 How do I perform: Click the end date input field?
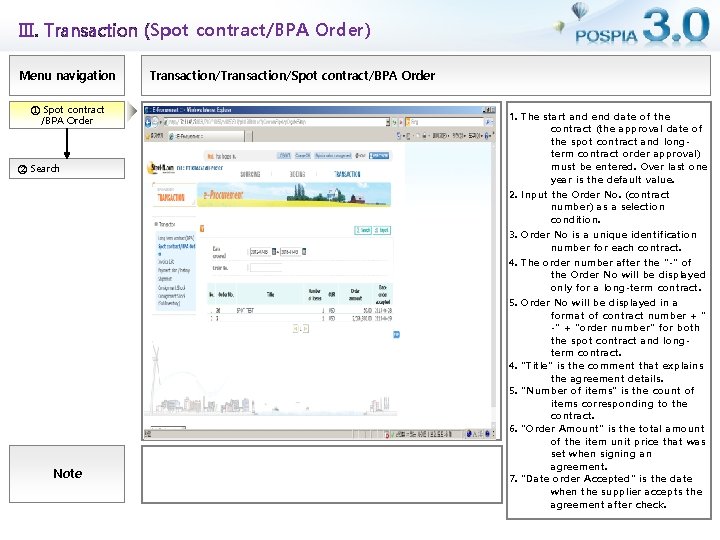pos(290,252)
